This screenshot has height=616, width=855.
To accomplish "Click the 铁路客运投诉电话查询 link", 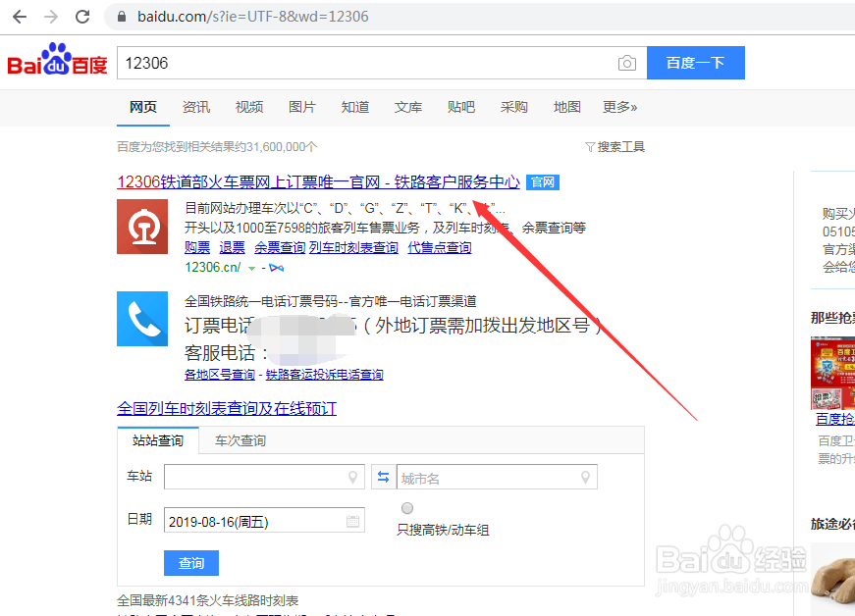I will tap(325, 375).
